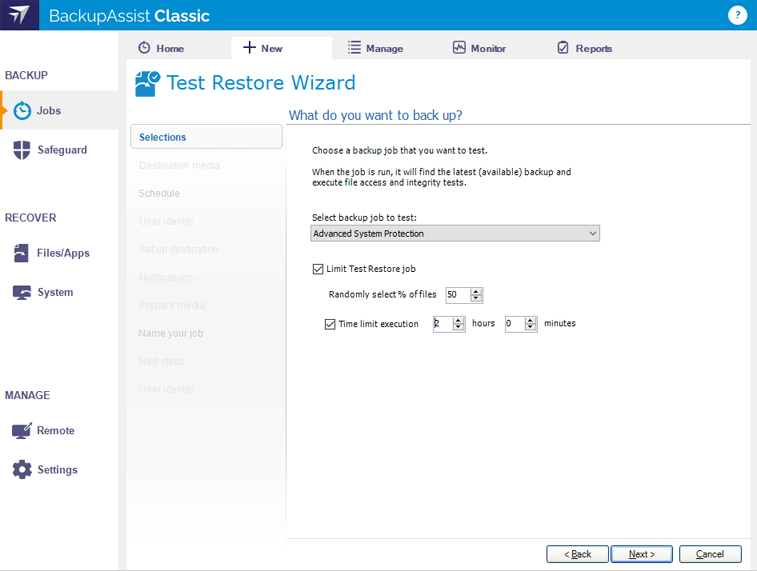This screenshot has width=757, height=571.
Task: Click the percent of files input field
Action: point(458,294)
